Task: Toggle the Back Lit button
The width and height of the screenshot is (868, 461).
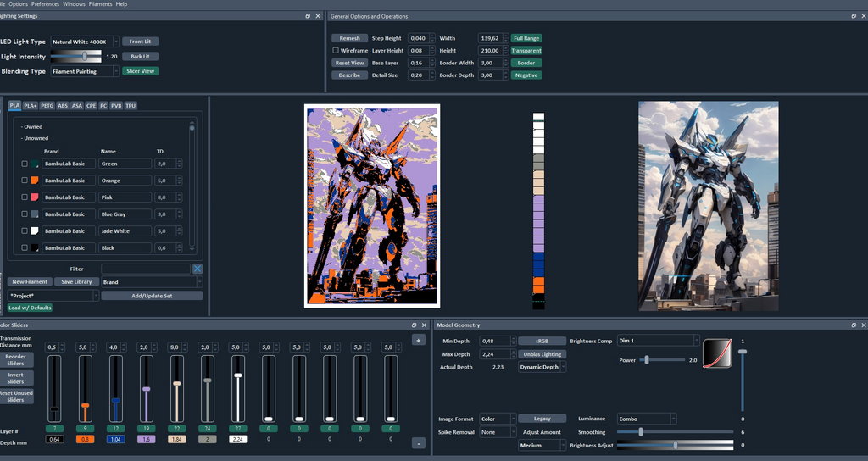Action: pyautogui.click(x=140, y=57)
